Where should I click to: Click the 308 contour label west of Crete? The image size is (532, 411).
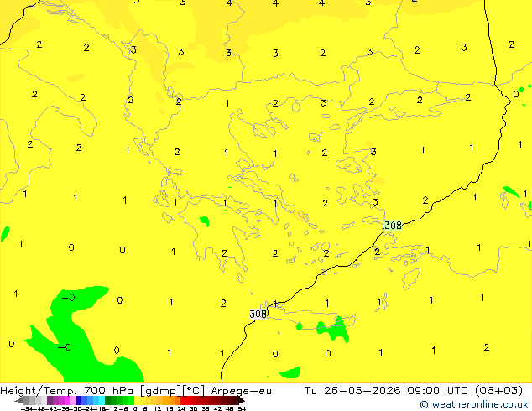258,314
